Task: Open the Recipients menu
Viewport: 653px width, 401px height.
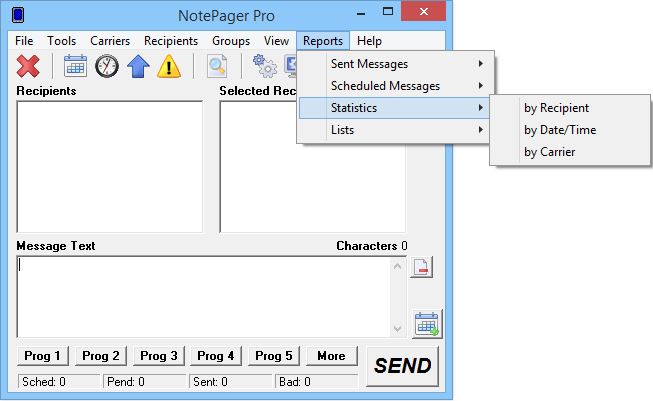Action: [x=171, y=41]
